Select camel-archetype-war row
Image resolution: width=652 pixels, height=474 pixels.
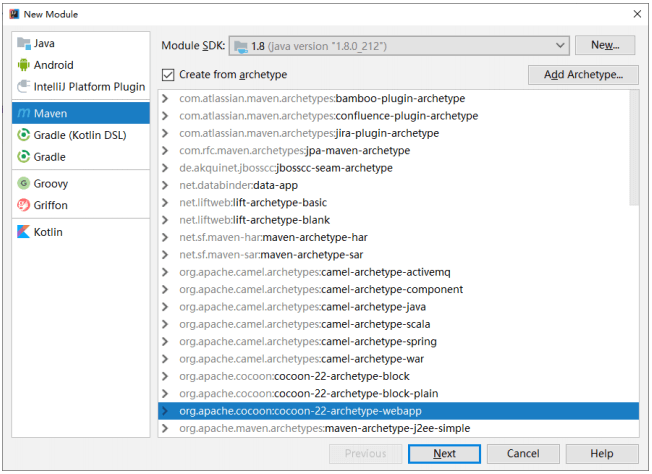(398, 359)
